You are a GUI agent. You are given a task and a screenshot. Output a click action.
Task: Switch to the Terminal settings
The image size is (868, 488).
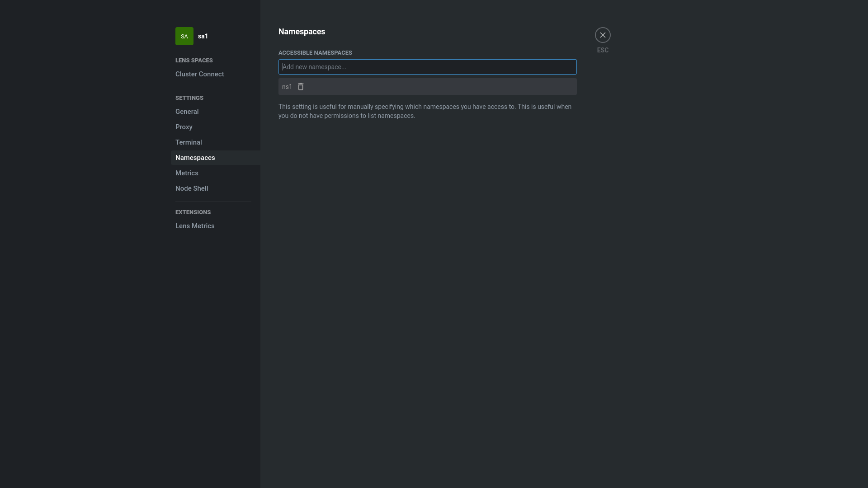(x=189, y=142)
